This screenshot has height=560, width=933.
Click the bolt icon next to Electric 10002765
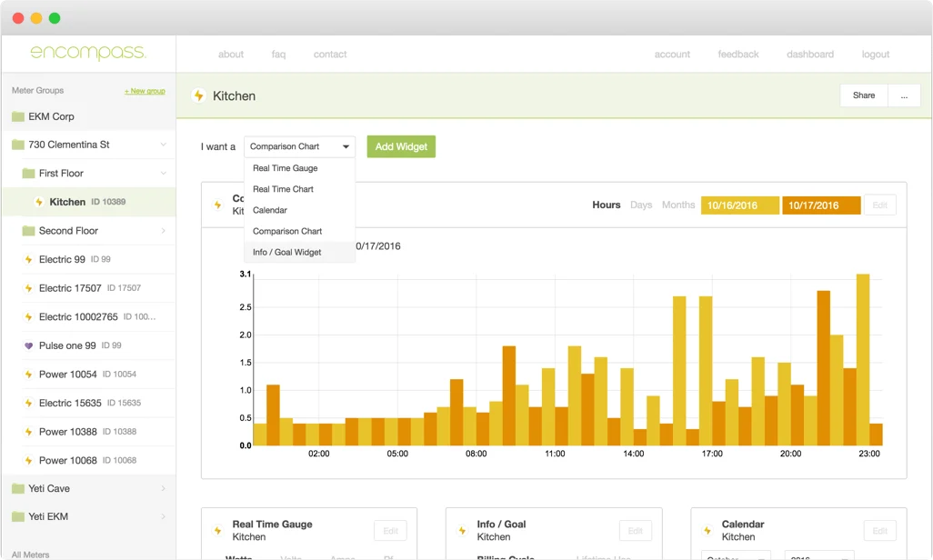click(28, 316)
